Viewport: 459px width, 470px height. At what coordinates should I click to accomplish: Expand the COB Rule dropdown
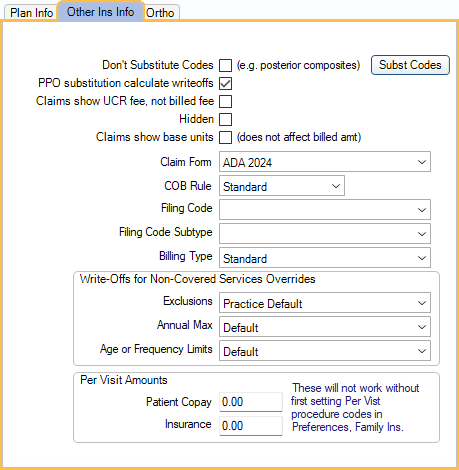point(282,186)
